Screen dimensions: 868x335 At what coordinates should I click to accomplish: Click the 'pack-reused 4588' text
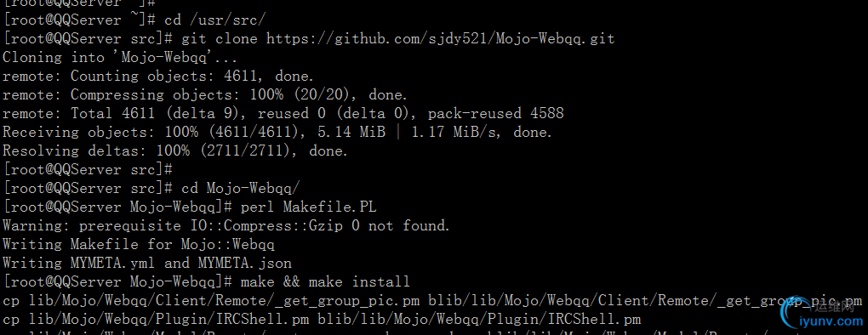tap(496, 113)
